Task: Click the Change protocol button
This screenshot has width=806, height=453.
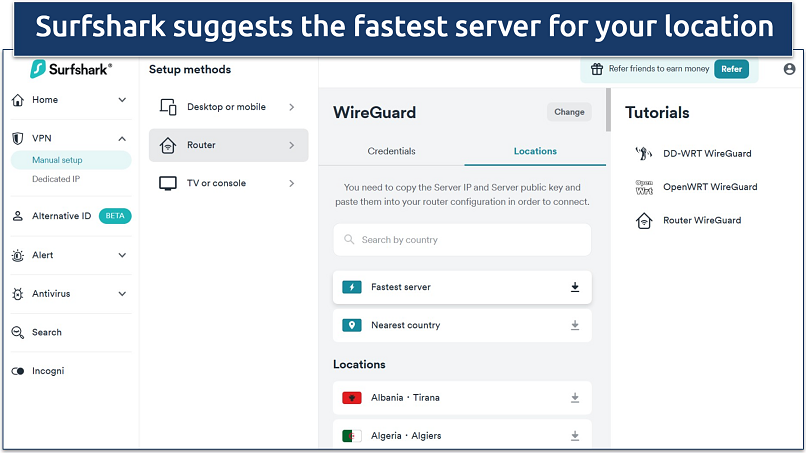Action: click(x=569, y=112)
